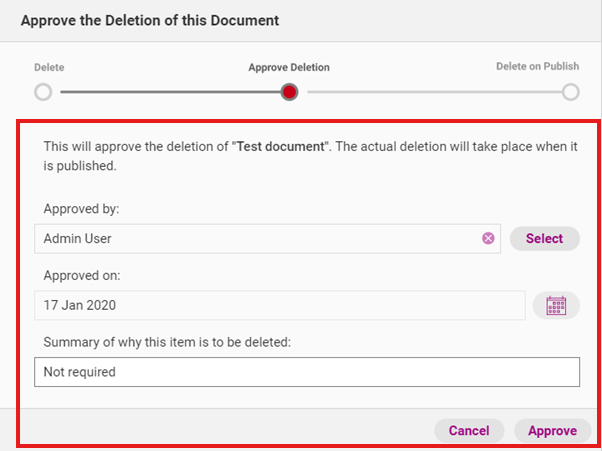
Task: Click the Delete step circle
Action: tap(43, 92)
